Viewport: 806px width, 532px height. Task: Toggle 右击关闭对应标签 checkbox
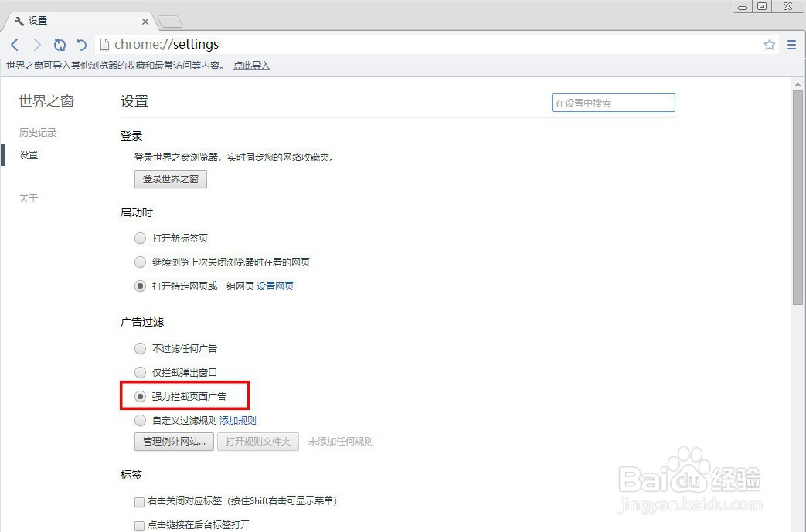[139, 502]
